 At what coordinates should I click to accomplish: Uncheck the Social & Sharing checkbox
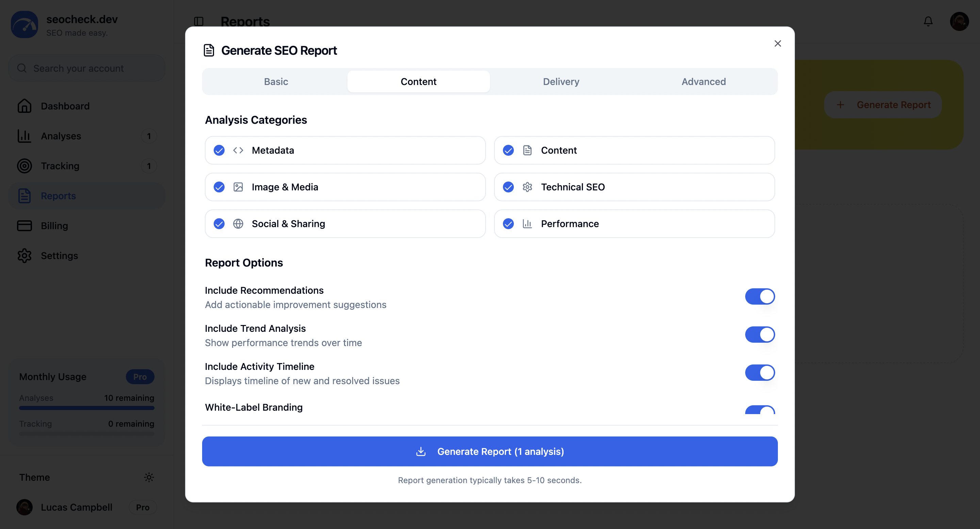coord(219,224)
